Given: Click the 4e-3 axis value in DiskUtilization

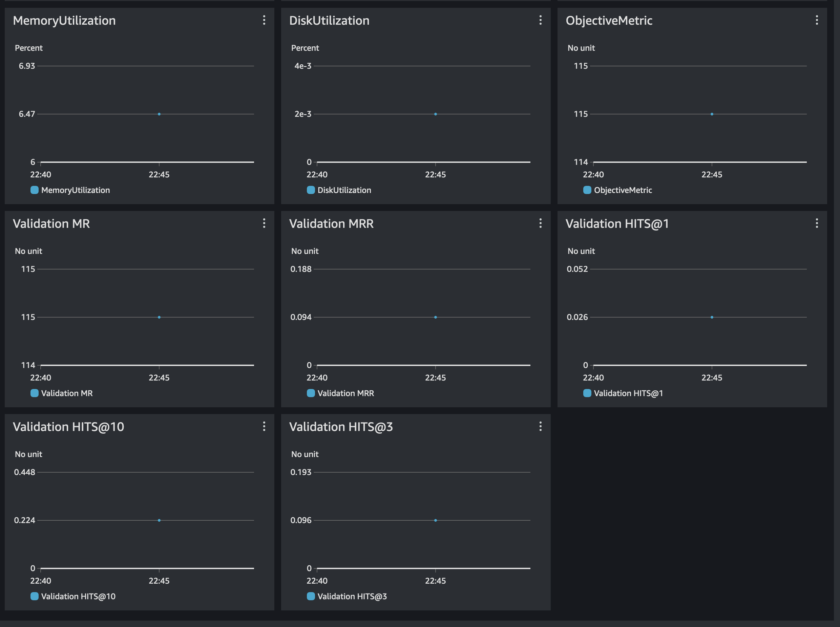Looking at the screenshot, I should pyautogui.click(x=303, y=66).
